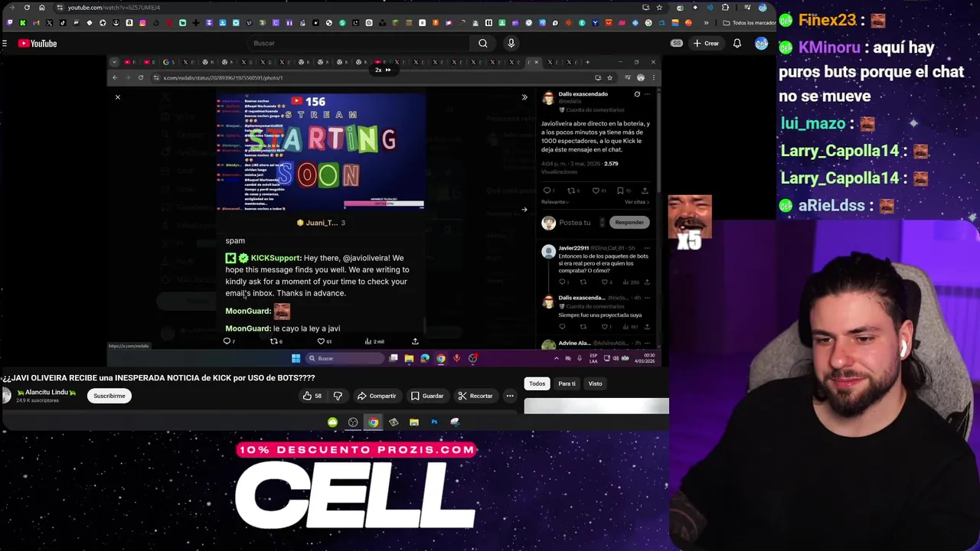Image resolution: width=980 pixels, height=551 pixels.
Task: Open tab search dropdown in inner browser
Action: click(x=114, y=62)
